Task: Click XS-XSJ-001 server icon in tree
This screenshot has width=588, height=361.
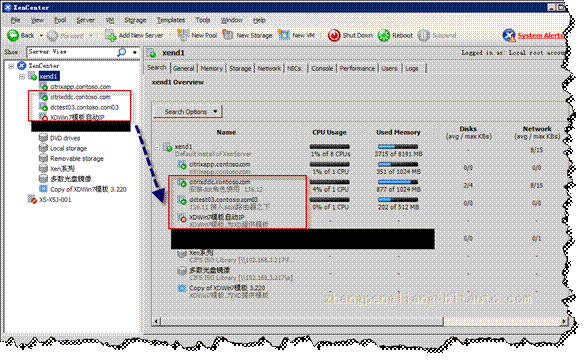Action: point(32,199)
